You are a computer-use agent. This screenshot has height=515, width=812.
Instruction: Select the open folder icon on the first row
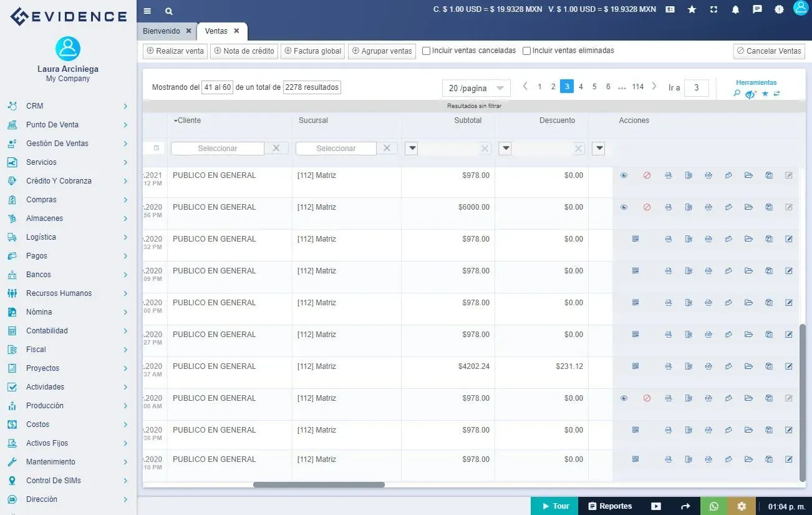click(x=748, y=175)
